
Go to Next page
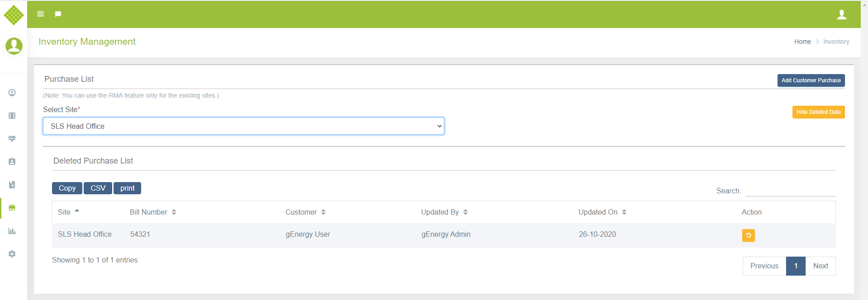(821, 266)
